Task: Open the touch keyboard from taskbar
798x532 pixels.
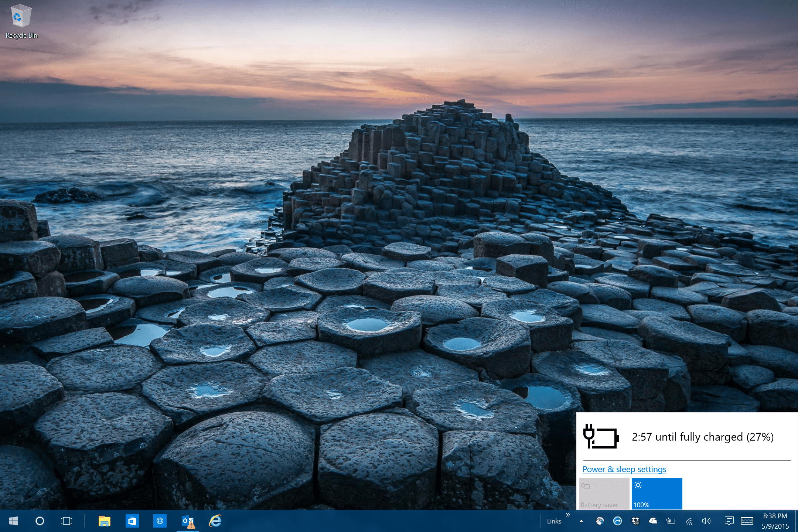Action: click(747, 521)
